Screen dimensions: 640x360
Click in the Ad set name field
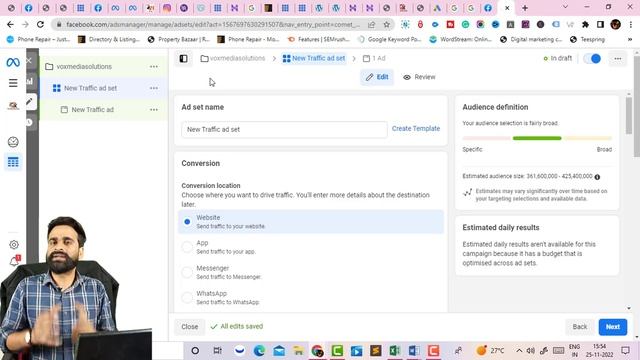[x=284, y=129]
